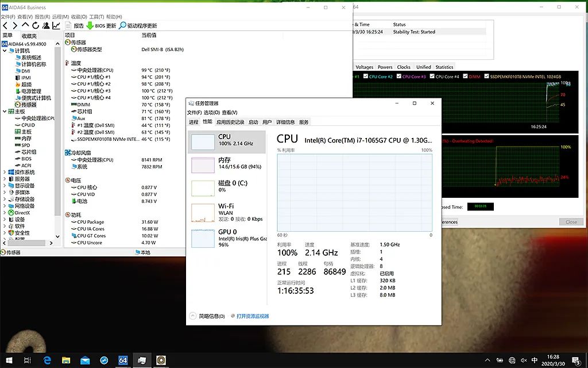
Task: Expand the 网络设备 tree node
Action: pos(5,206)
